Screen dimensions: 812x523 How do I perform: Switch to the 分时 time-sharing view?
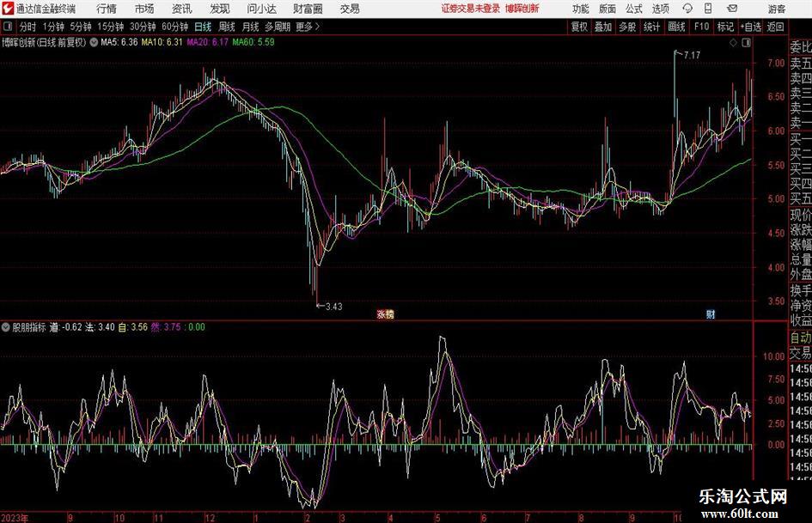pos(28,27)
